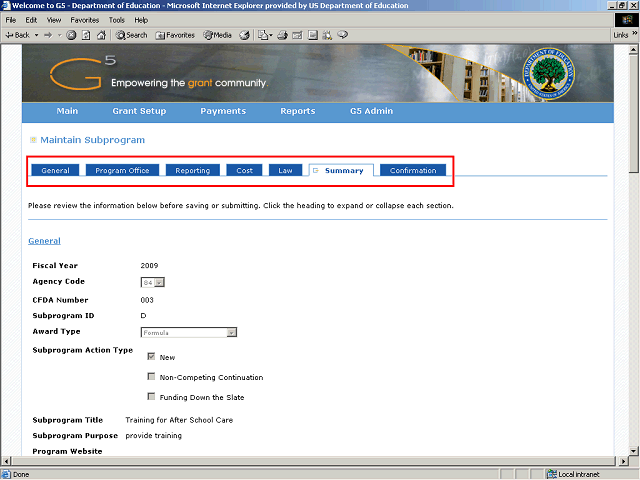This screenshot has width=640, height=480.
Task: Open the Forward history dropdown arrow
Action: tap(60, 35)
